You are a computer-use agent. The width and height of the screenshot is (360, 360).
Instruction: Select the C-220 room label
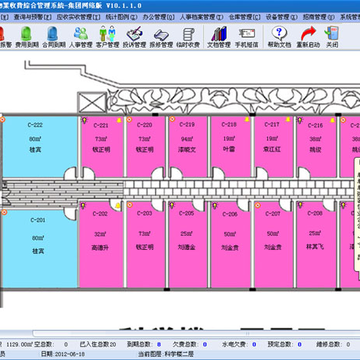tap(145, 125)
